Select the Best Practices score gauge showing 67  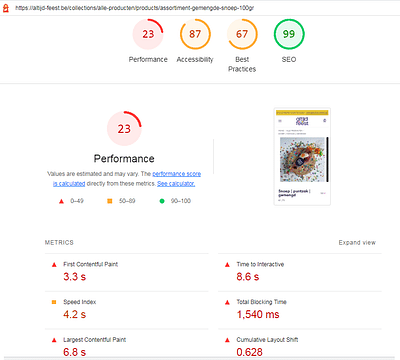click(x=242, y=34)
